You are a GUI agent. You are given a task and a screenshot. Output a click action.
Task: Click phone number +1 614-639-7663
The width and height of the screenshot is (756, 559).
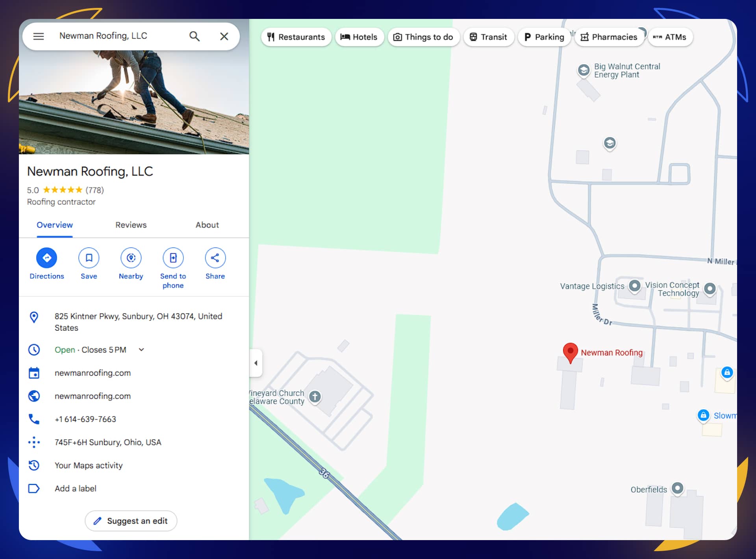click(85, 419)
